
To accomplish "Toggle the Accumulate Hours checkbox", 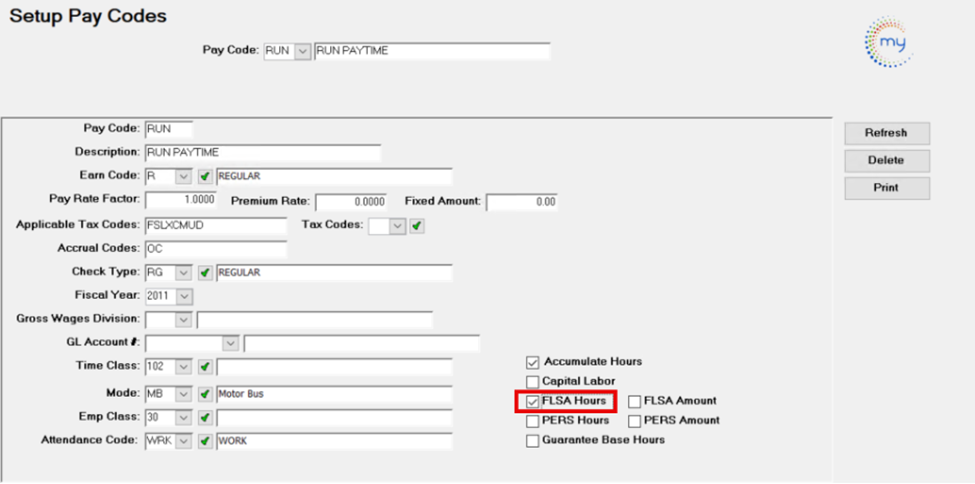I will [x=533, y=361].
